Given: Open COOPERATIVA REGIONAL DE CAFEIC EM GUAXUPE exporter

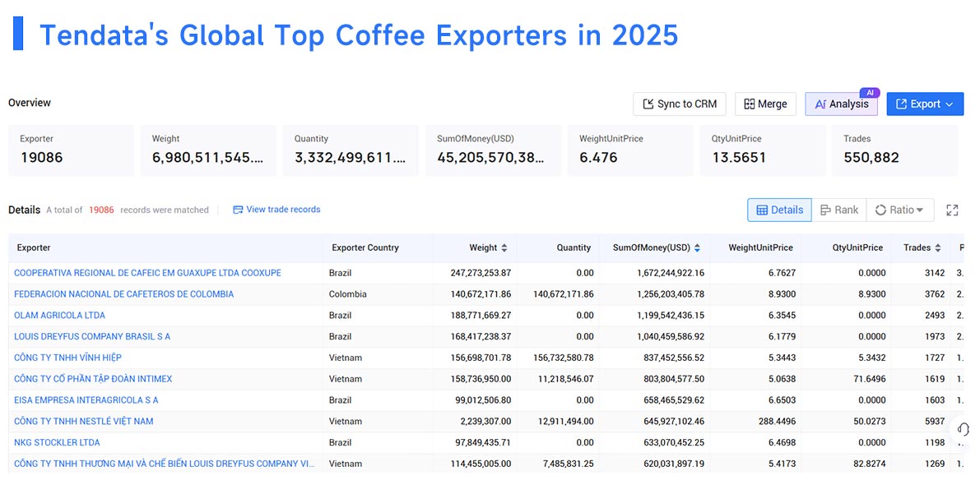Looking at the screenshot, I should [147, 273].
